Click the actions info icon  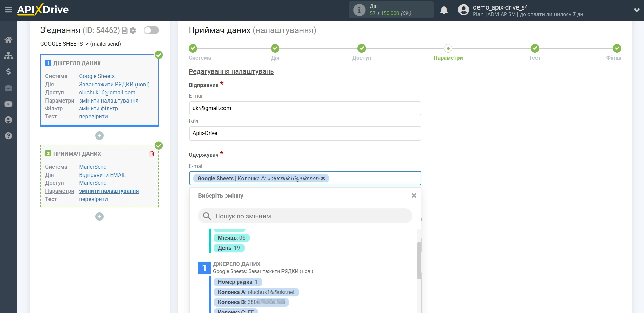[359, 10]
